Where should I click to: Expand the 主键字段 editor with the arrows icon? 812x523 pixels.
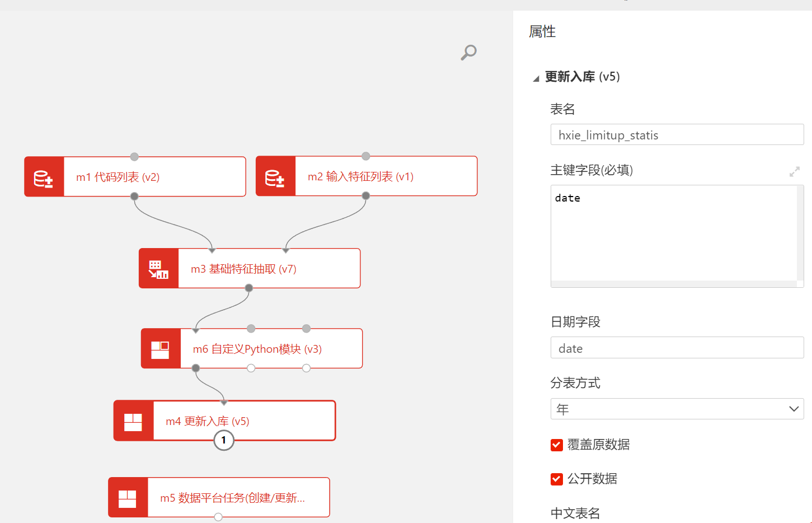tap(794, 172)
